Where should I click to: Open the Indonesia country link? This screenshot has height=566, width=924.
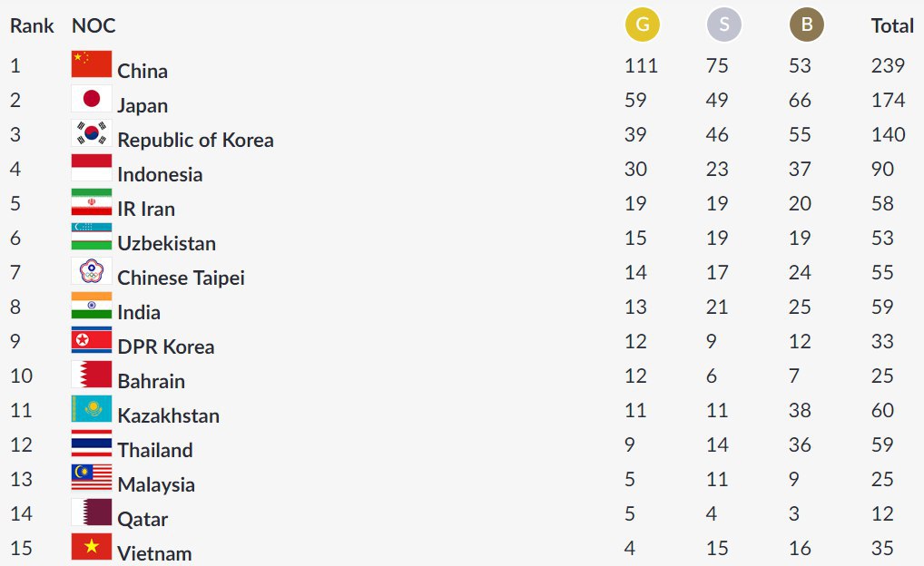(160, 174)
